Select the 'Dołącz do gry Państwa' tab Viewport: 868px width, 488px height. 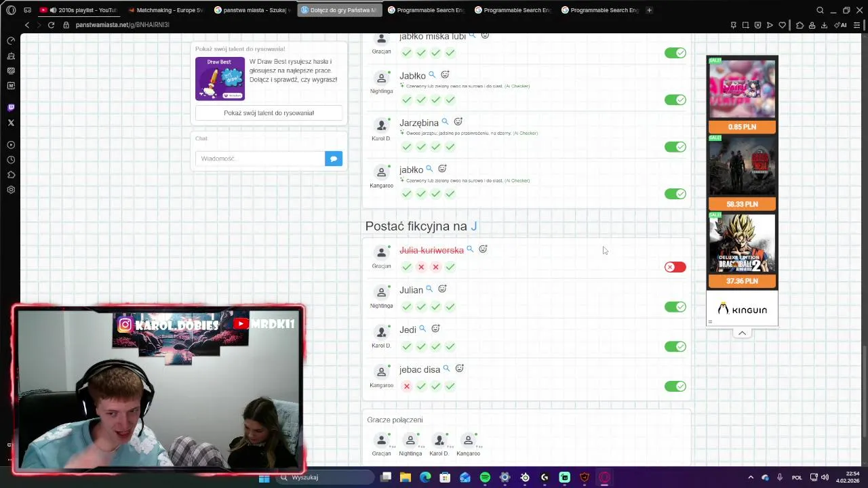pyautogui.click(x=339, y=10)
